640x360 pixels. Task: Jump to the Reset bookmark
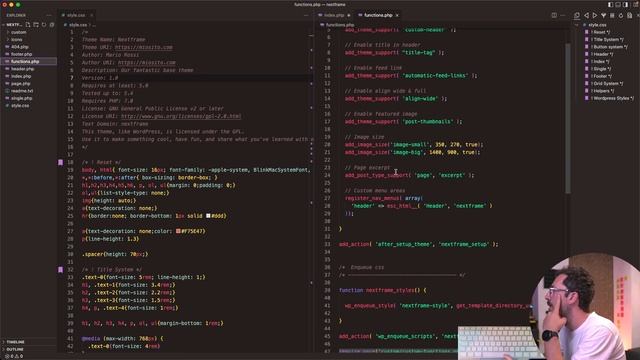601,32
